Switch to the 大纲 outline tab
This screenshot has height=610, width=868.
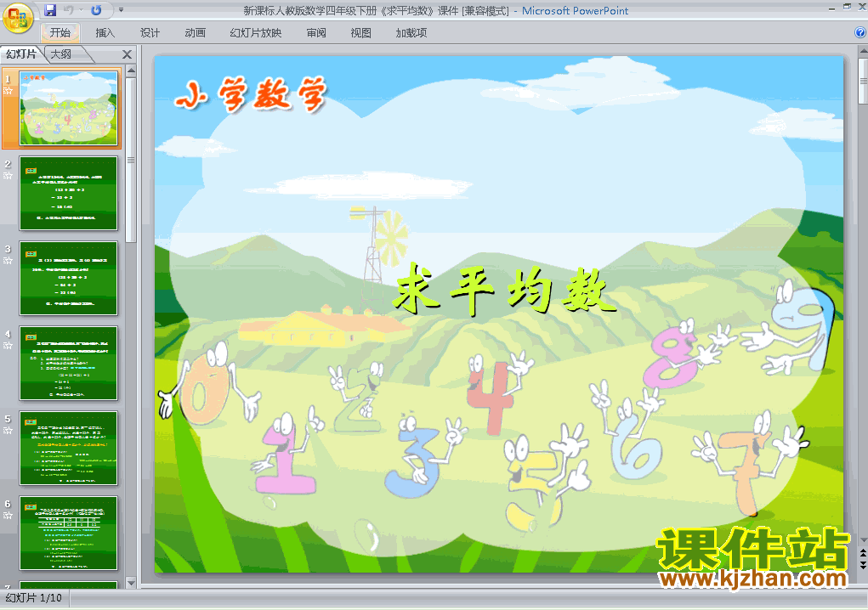pos(61,54)
